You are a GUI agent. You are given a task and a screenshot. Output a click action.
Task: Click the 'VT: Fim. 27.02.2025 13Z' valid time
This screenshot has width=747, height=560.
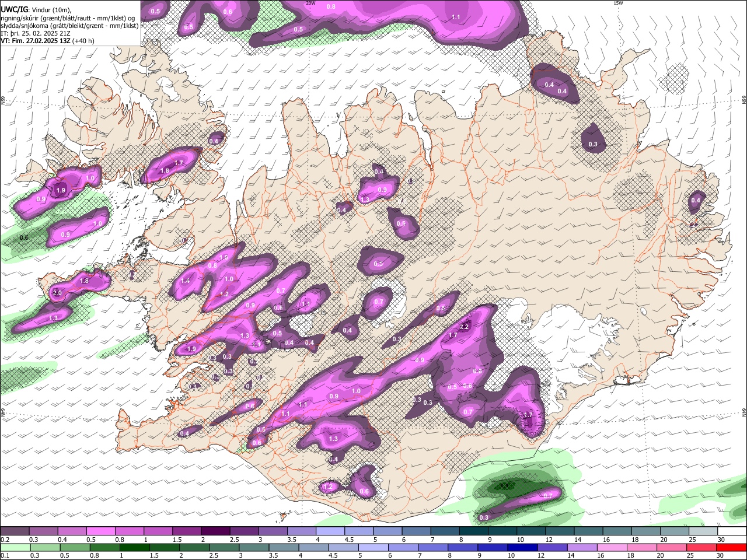tap(36, 41)
